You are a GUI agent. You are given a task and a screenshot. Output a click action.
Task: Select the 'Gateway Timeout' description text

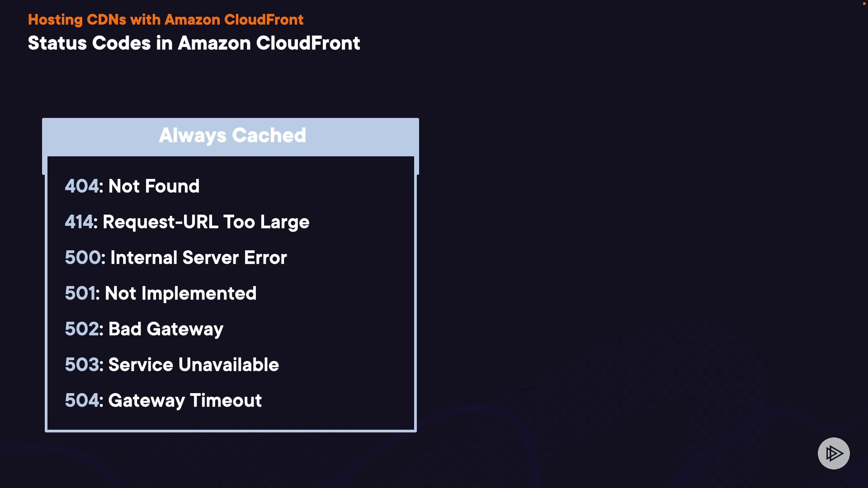point(185,400)
